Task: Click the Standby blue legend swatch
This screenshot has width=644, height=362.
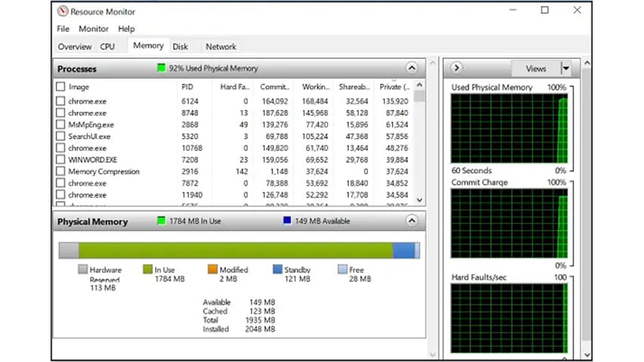Action: 278,269
